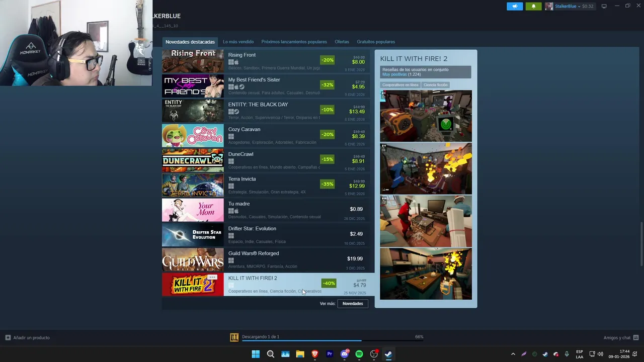Click the Cozy Caravan capsule image
The width and height of the screenshot is (644, 362).
pos(193,135)
